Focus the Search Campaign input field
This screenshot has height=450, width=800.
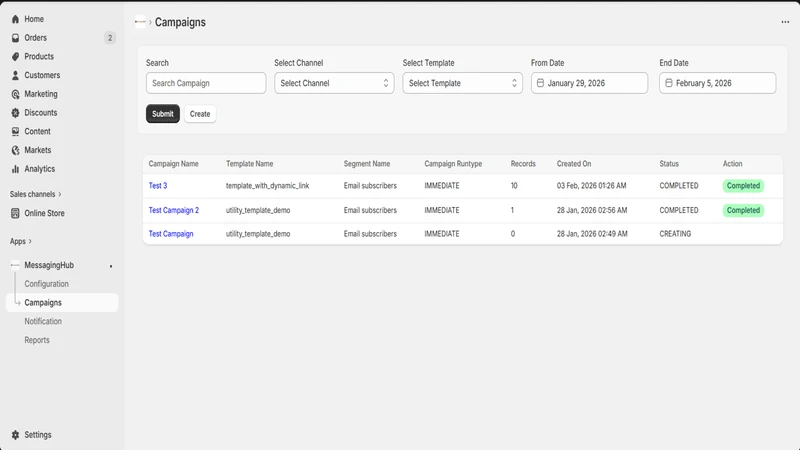[x=206, y=83]
